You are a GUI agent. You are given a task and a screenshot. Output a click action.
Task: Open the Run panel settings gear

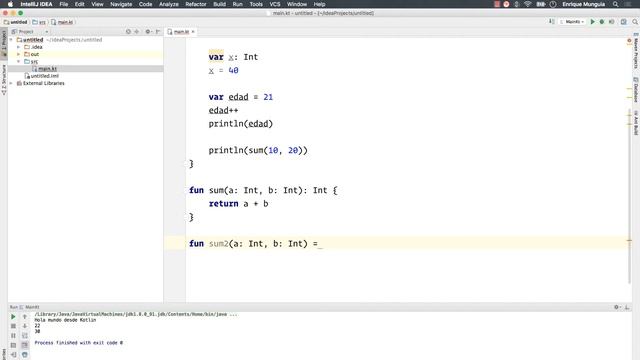(617, 307)
